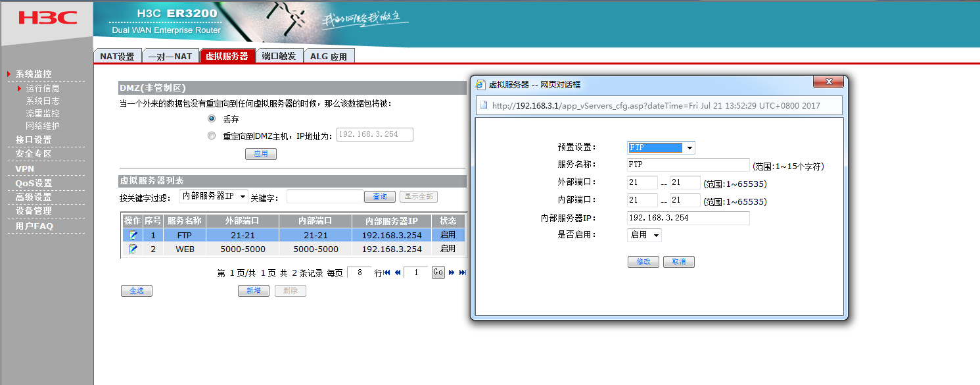Open 网络维护 in the sidebar
This screenshot has width=980, height=385.
coord(43,126)
